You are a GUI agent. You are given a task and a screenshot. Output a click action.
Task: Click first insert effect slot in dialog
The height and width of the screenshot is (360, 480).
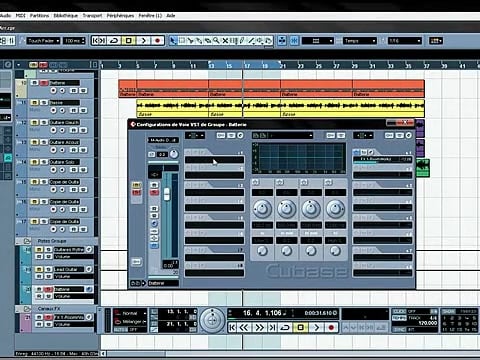pyautogui.click(x=214, y=160)
